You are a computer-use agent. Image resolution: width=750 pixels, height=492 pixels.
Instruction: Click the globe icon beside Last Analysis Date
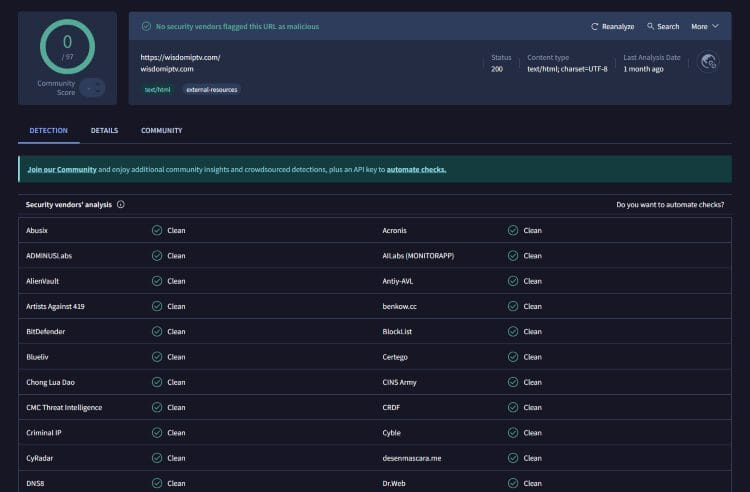[708, 62]
